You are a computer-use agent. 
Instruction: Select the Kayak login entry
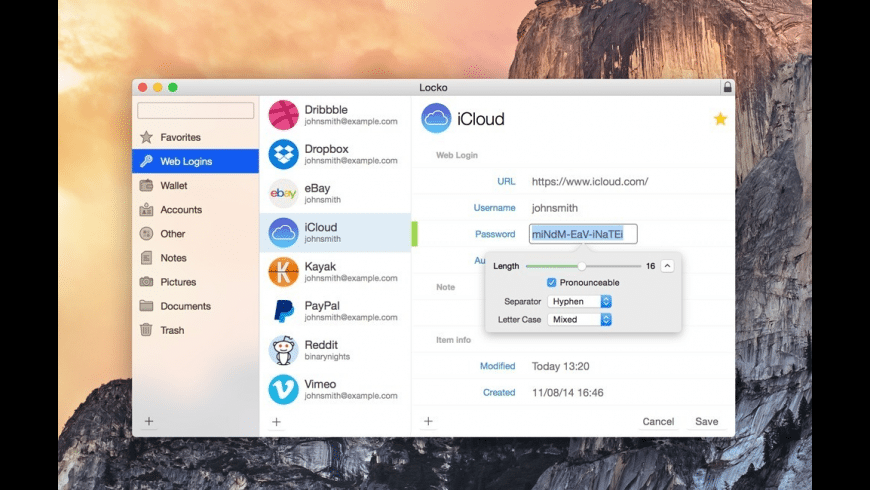[335, 271]
